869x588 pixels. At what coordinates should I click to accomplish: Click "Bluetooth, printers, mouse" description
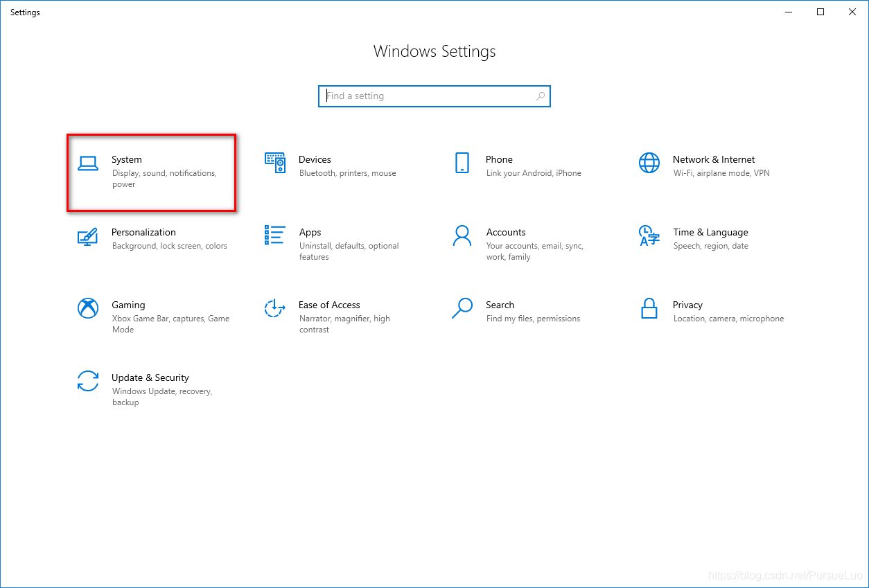[x=348, y=173]
